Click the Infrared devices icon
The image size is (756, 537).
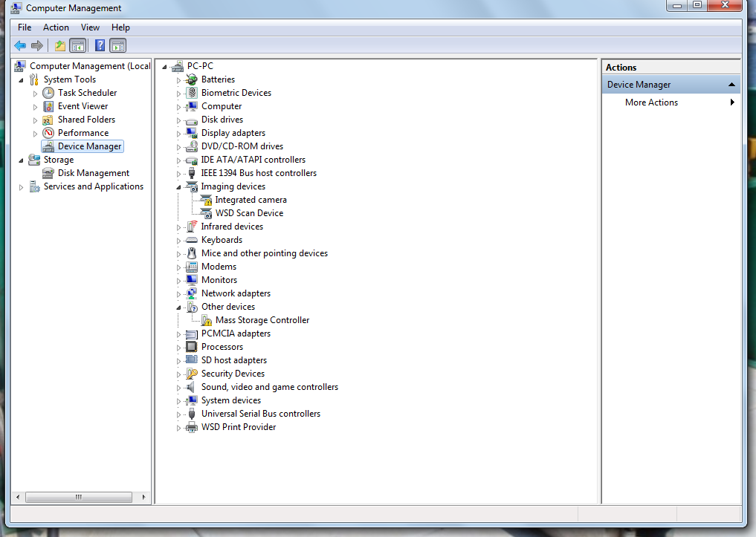coord(192,227)
